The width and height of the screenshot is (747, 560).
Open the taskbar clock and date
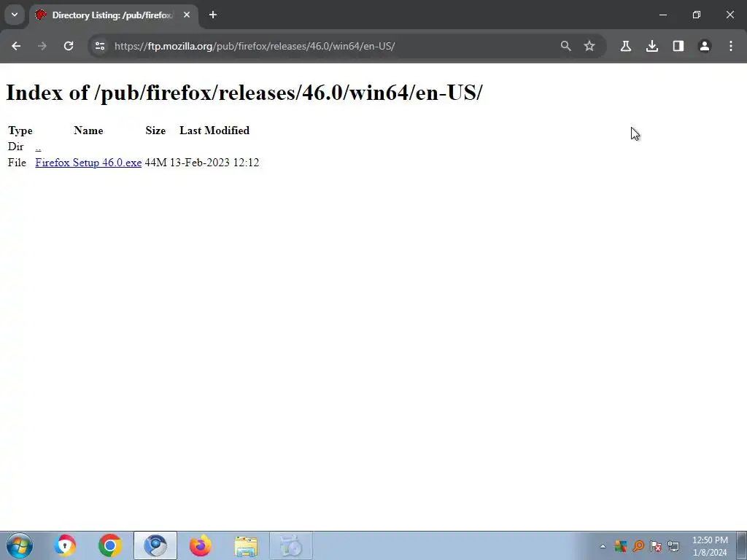click(710, 546)
